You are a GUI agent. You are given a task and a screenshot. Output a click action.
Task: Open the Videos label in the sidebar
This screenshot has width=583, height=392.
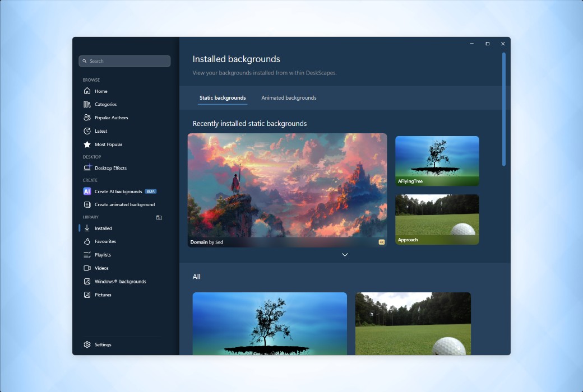pyautogui.click(x=101, y=268)
